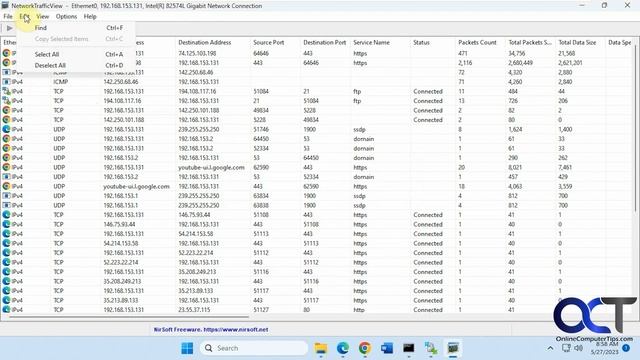The image size is (640, 360).
Task: Open Google Chrome from taskbar
Action: point(364,348)
